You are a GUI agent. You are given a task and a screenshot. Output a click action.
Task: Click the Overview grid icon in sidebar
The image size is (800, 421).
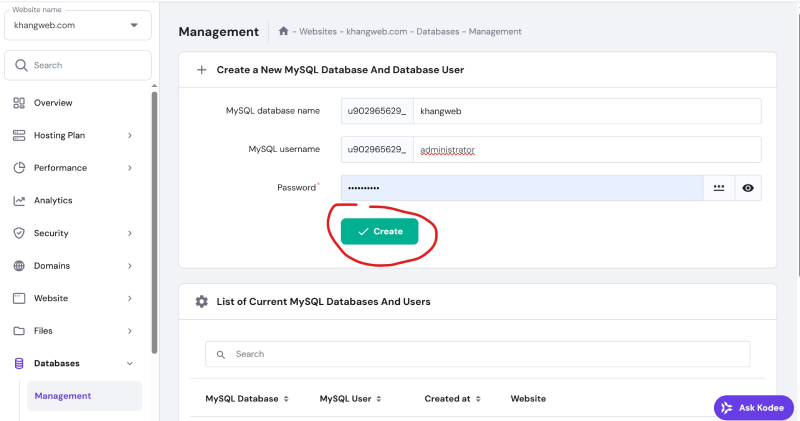pyautogui.click(x=19, y=103)
